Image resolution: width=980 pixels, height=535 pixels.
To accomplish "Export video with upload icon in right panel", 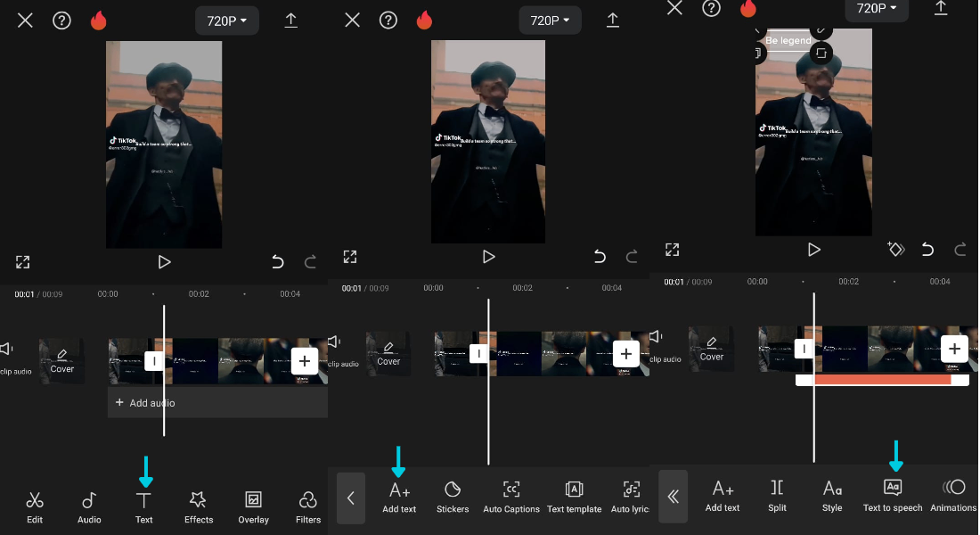I will 941,7.
